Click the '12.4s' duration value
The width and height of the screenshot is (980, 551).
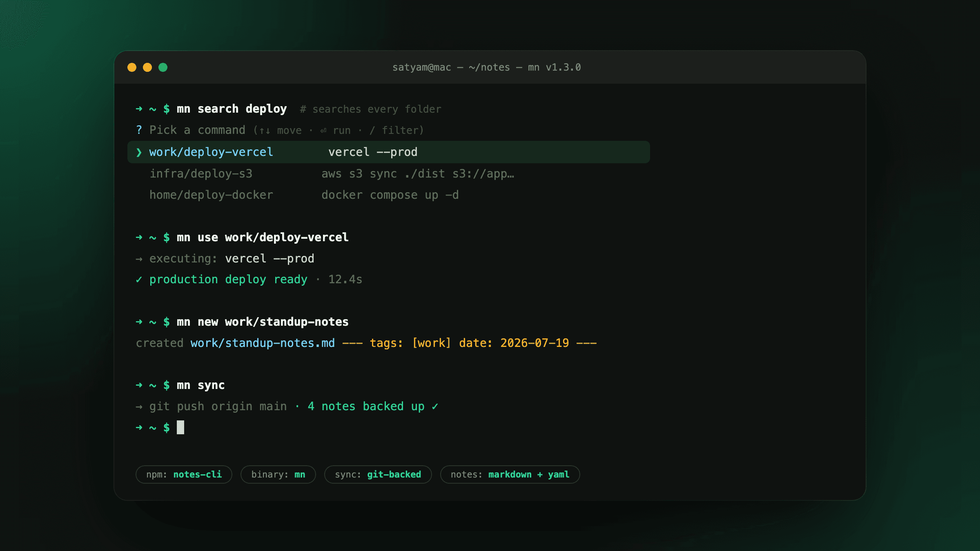(345, 280)
